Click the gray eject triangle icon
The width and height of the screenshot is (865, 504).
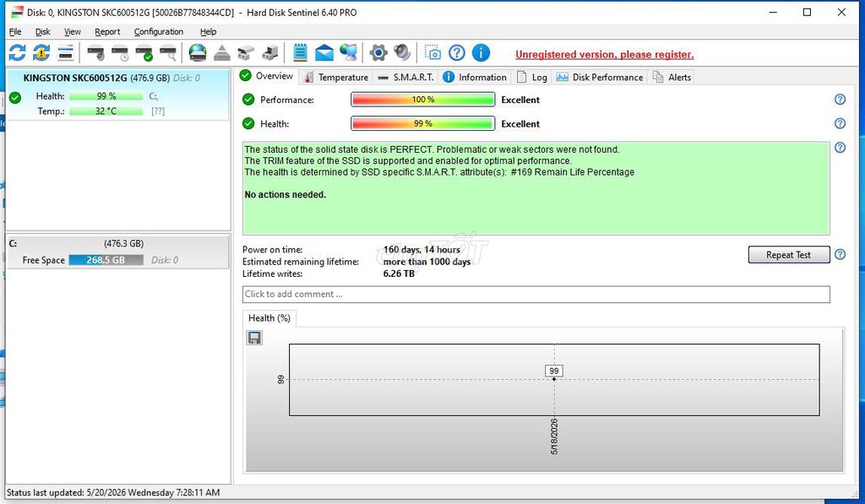[222, 53]
